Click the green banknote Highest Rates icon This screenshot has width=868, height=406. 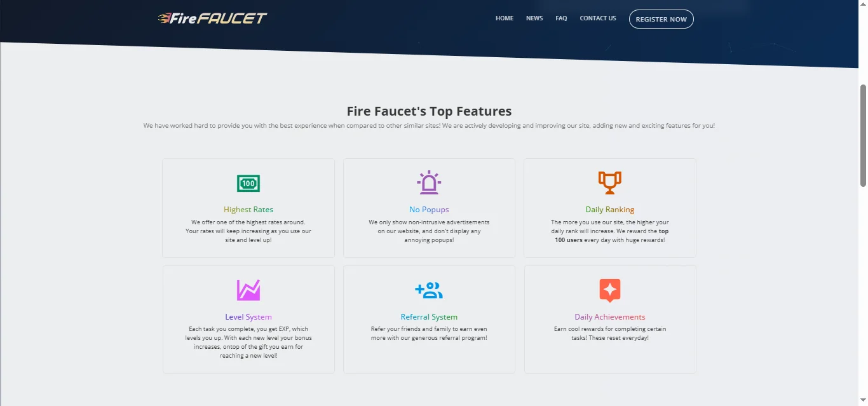(248, 184)
